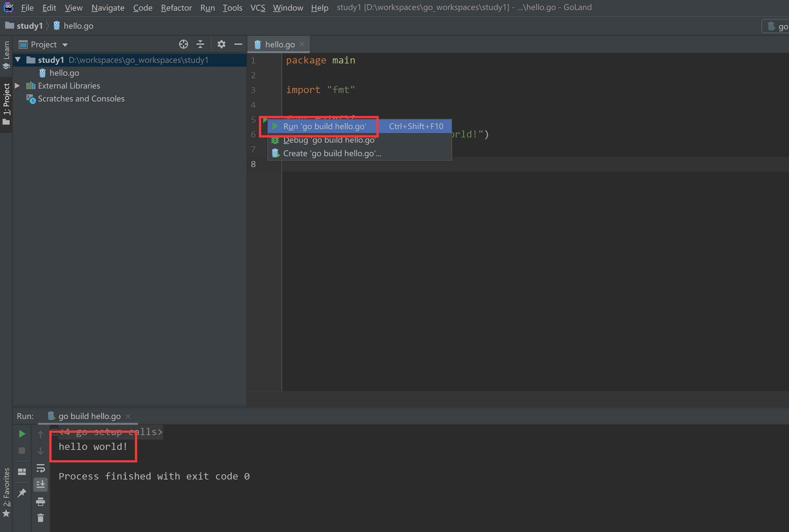Click the stop square button in Run panel

pos(21,450)
